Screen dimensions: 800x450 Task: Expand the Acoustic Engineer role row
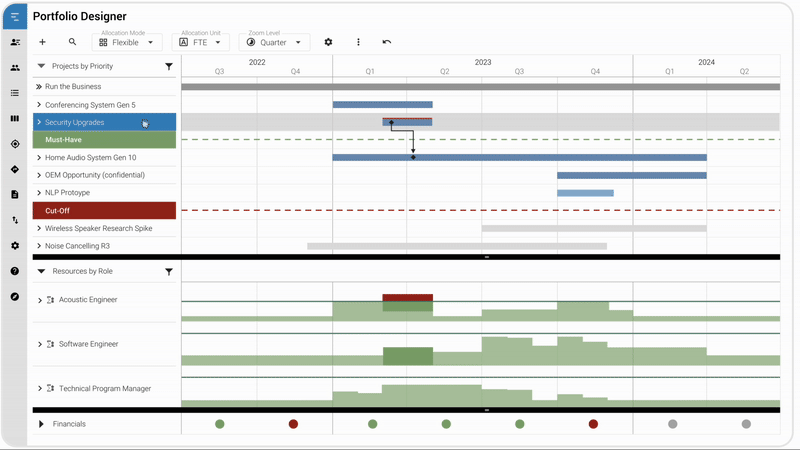[40, 300]
